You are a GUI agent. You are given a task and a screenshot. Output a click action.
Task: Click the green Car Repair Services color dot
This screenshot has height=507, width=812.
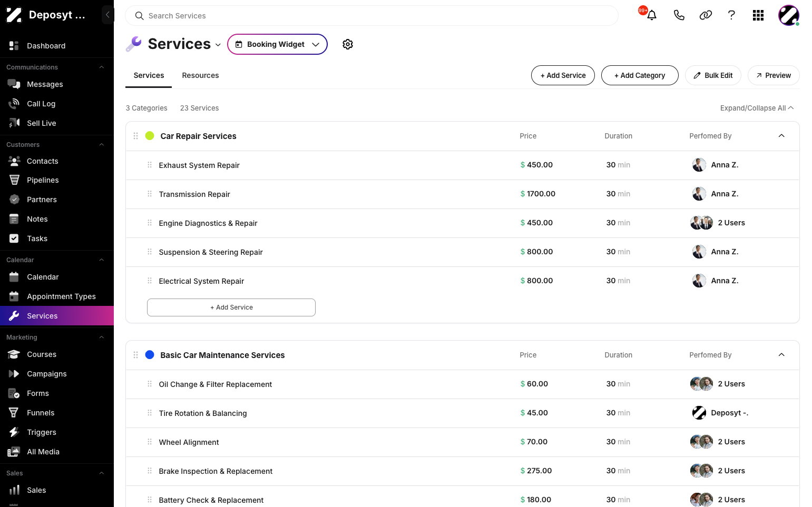(150, 136)
